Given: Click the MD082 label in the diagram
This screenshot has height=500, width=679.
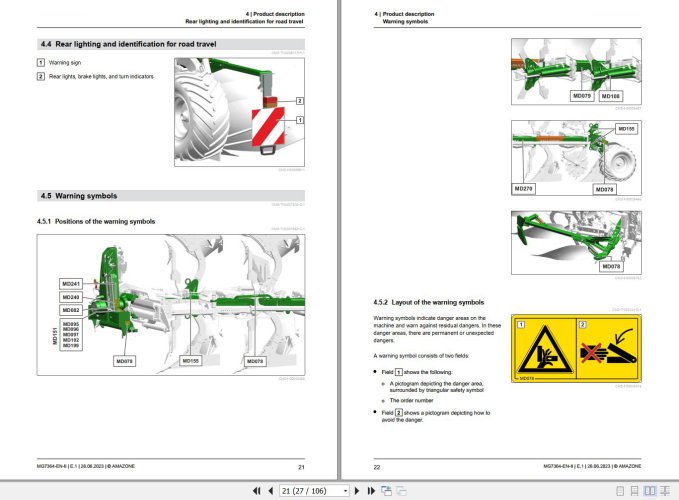Looking at the screenshot, I should (x=71, y=310).
